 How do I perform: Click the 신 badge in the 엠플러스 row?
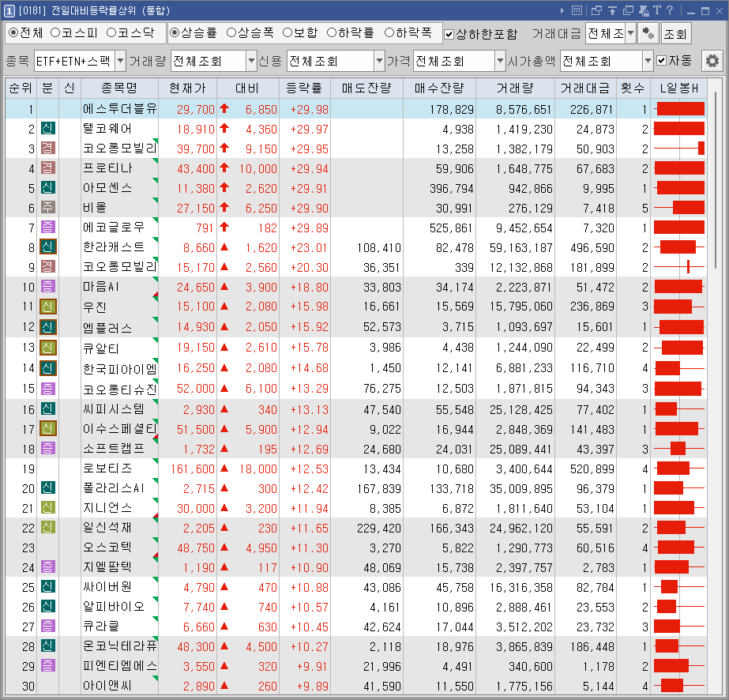[x=48, y=327]
